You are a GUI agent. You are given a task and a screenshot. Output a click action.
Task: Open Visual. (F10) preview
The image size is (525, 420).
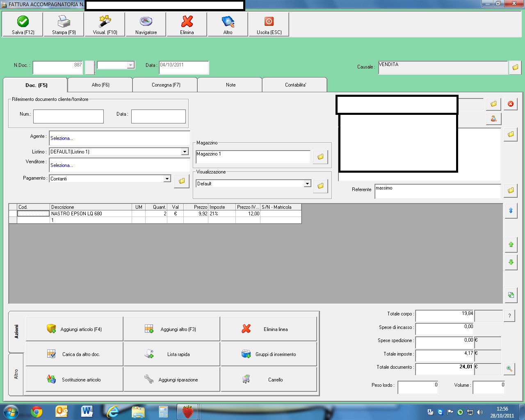pyautogui.click(x=105, y=25)
